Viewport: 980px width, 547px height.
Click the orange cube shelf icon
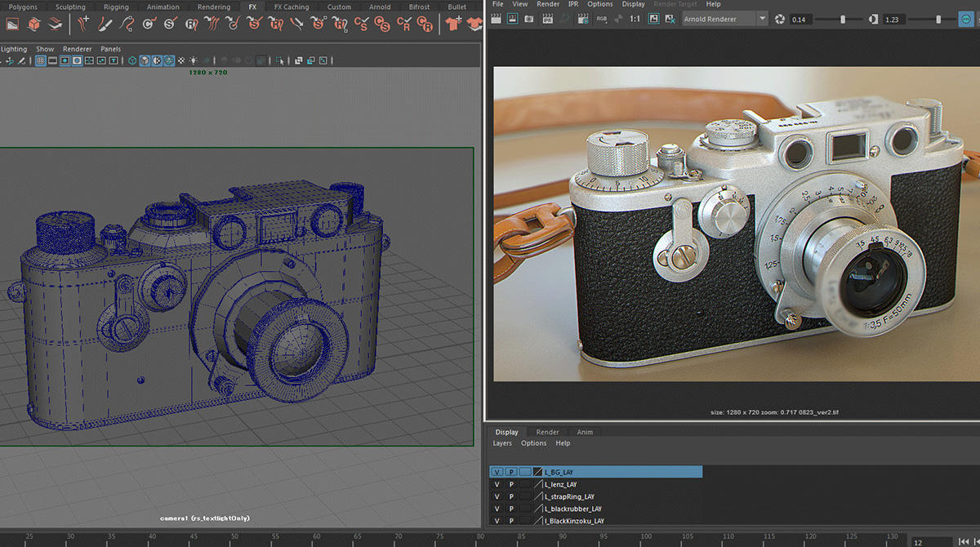pos(33,24)
